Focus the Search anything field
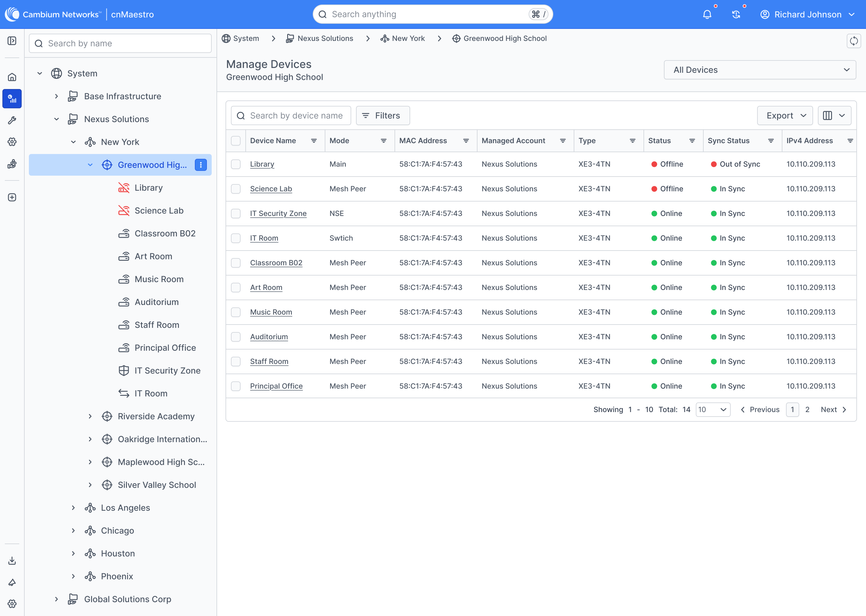 tap(433, 14)
